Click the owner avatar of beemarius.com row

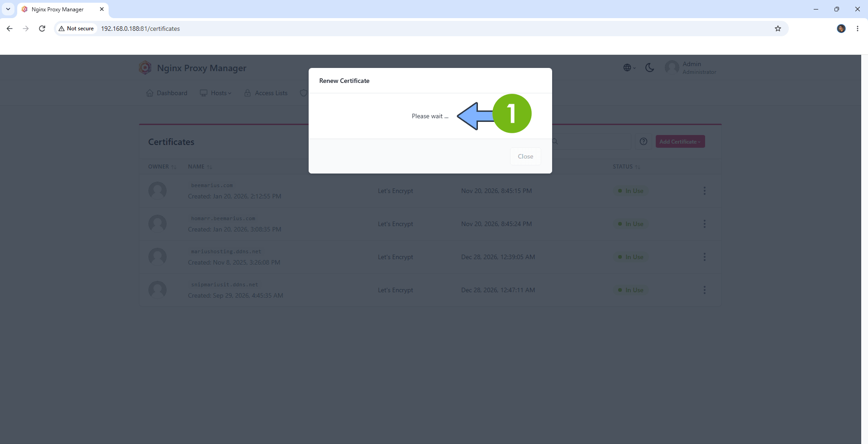click(157, 191)
